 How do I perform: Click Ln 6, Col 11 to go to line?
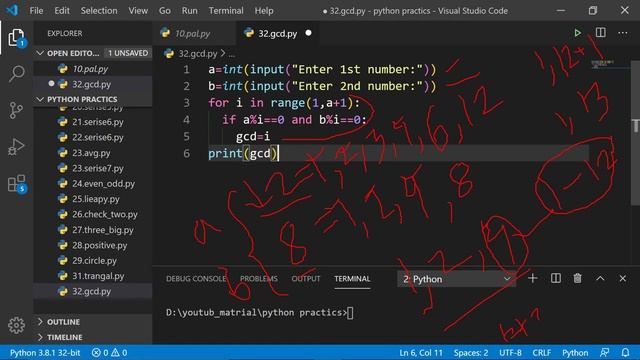(421, 352)
